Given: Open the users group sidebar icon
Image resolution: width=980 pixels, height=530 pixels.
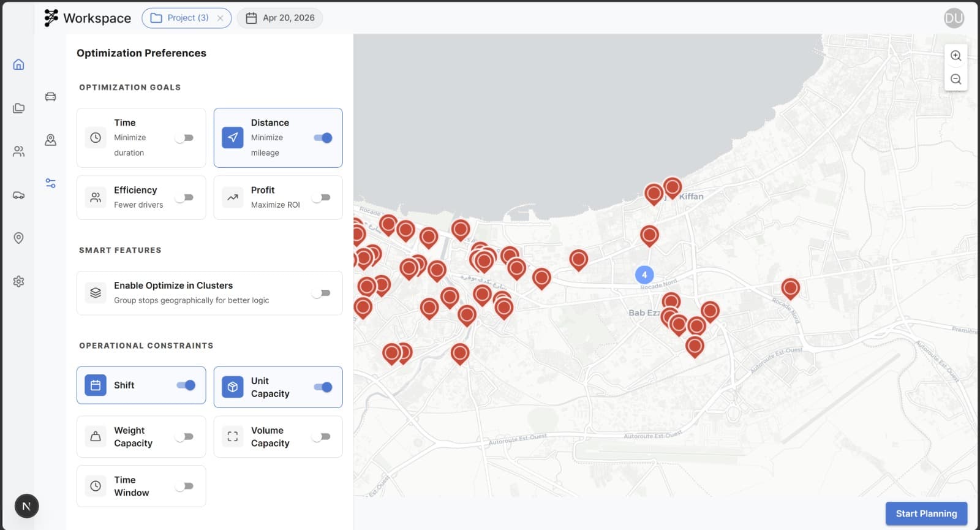Looking at the screenshot, I should point(18,151).
